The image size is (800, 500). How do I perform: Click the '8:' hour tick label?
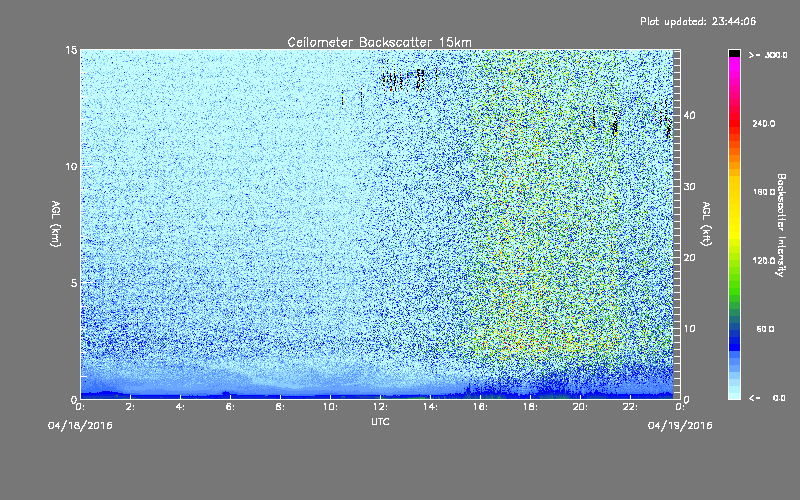click(x=281, y=407)
